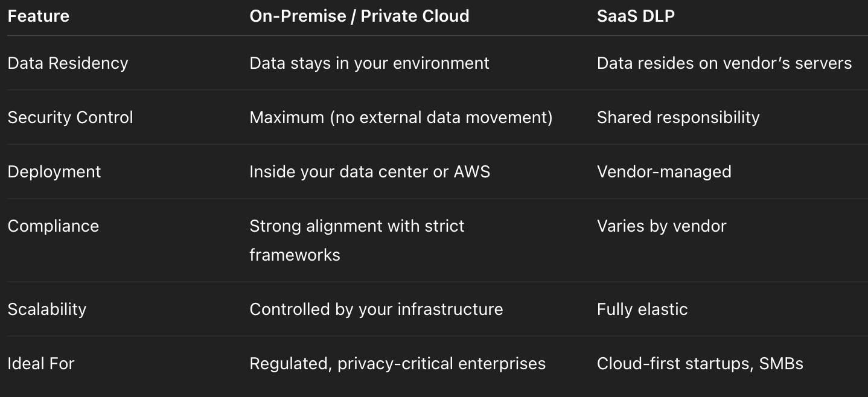This screenshot has width=868, height=397.
Task: Click 'Strong alignment with strict frameworks' text
Action: 357,240
